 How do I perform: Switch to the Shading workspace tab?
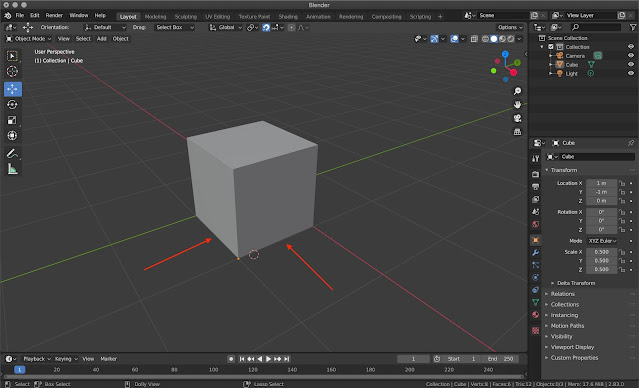click(x=288, y=17)
